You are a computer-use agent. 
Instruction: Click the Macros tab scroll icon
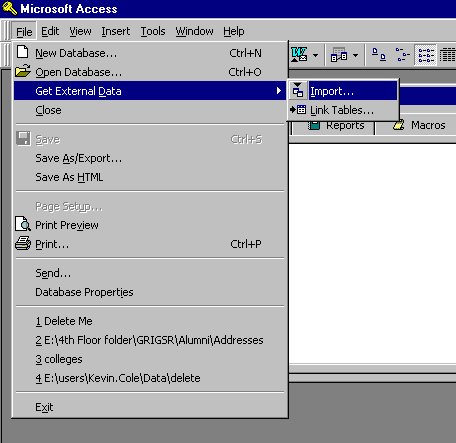(399, 125)
